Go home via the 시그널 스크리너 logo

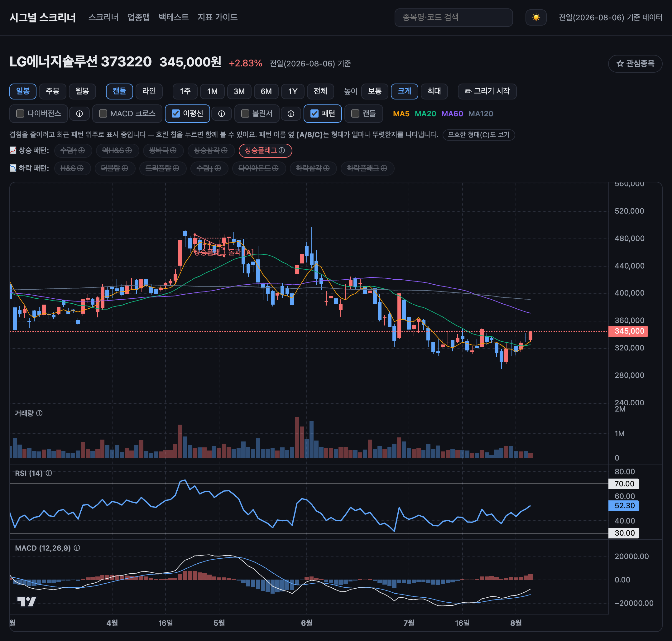coord(43,17)
